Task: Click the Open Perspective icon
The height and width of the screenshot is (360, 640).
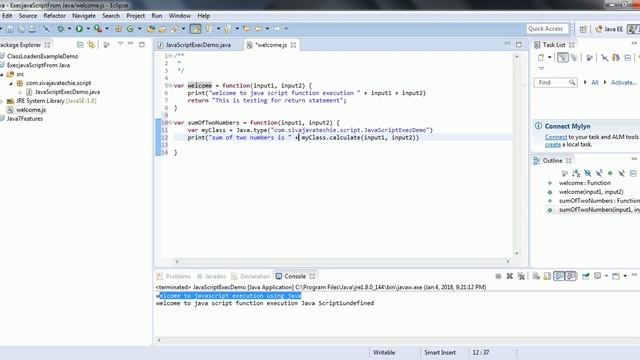Action: pos(583,29)
